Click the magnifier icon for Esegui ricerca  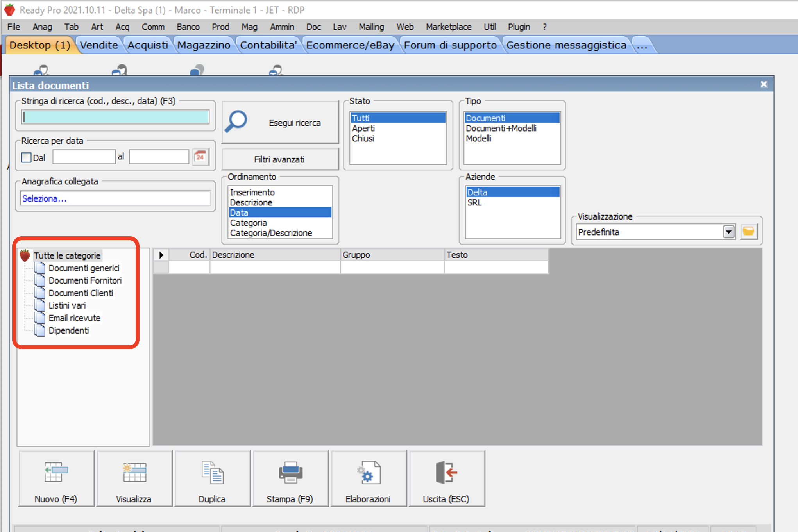236,121
